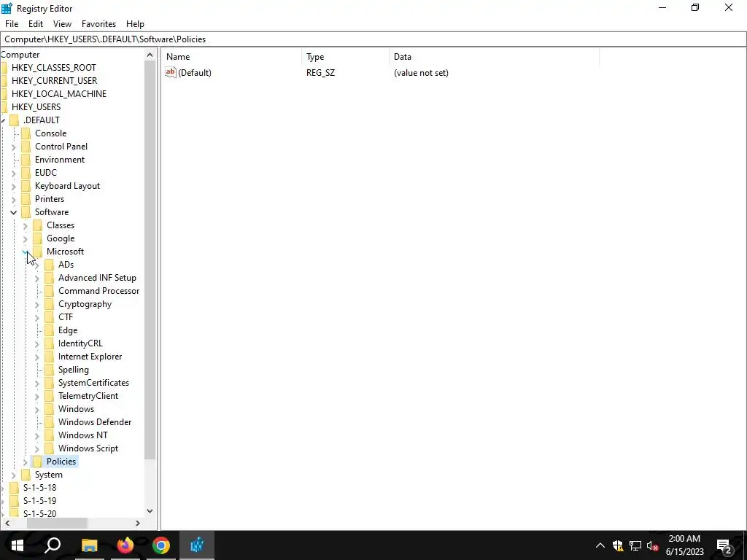Open the View menu
747x560 pixels.
pos(62,24)
